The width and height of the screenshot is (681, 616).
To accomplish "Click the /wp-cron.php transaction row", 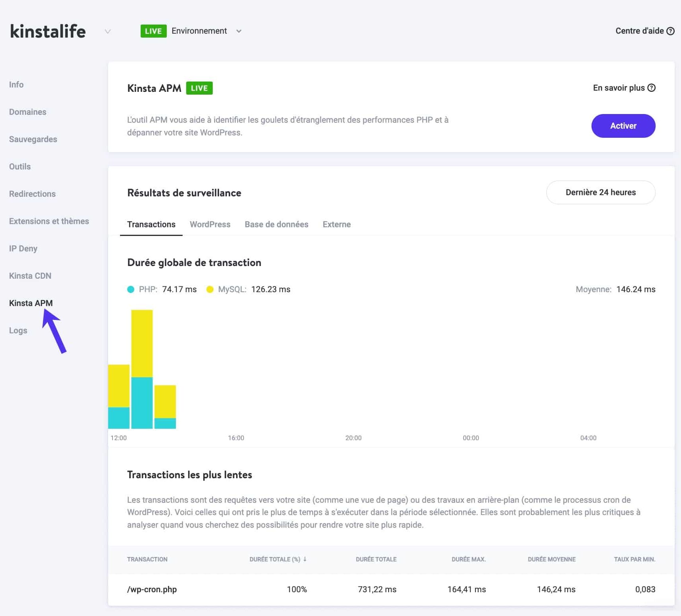I will point(152,589).
